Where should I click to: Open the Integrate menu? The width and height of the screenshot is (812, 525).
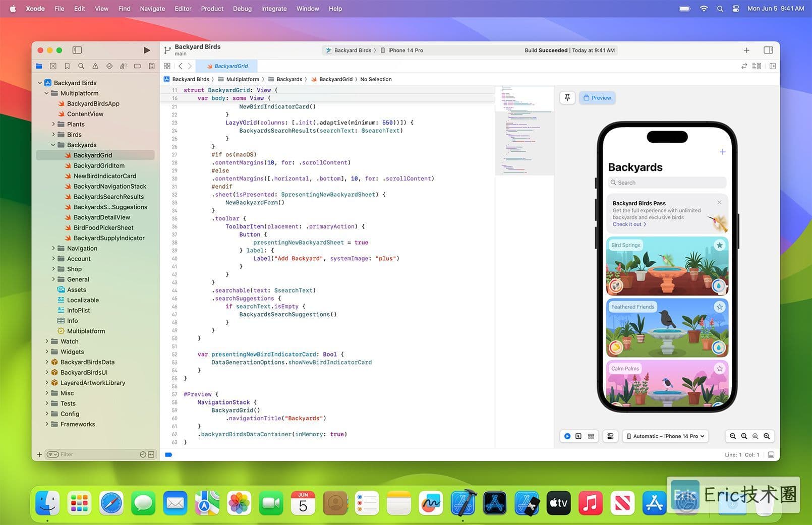(274, 9)
